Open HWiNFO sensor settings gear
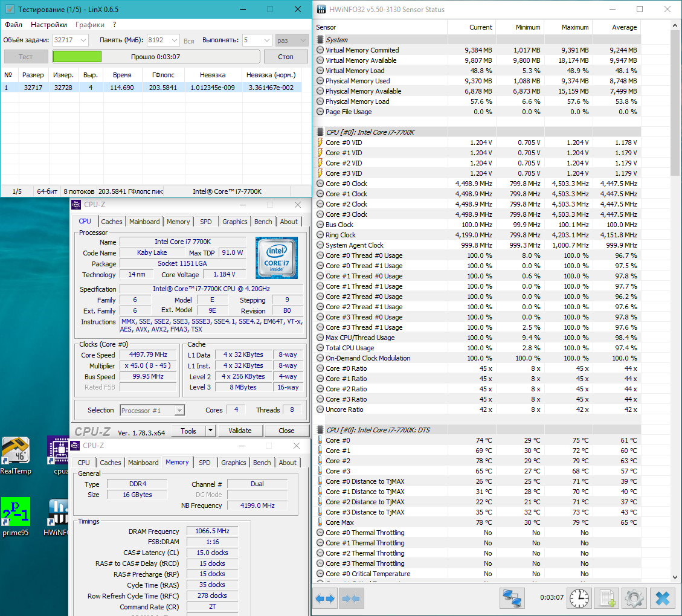 click(x=634, y=598)
